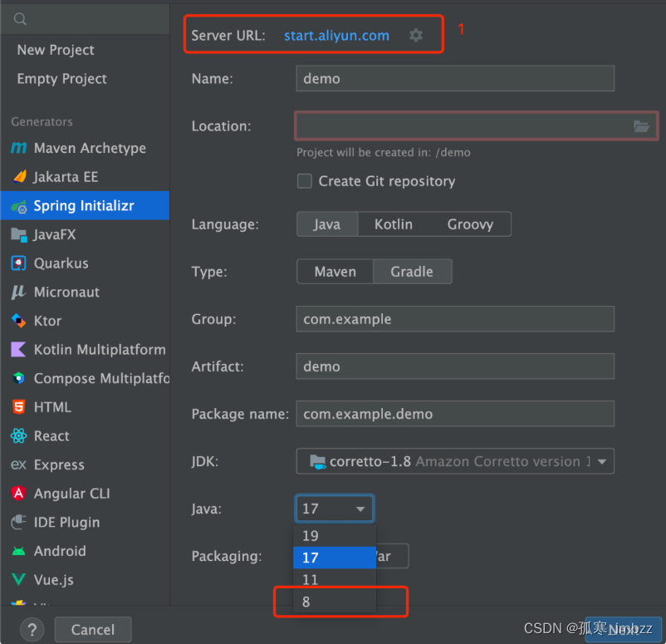Click the HTML5 icon

19,407
